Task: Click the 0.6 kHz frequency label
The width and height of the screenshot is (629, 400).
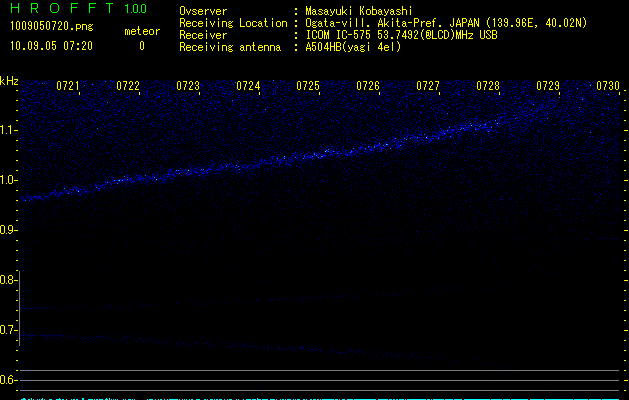Action: tap(9, 380)
